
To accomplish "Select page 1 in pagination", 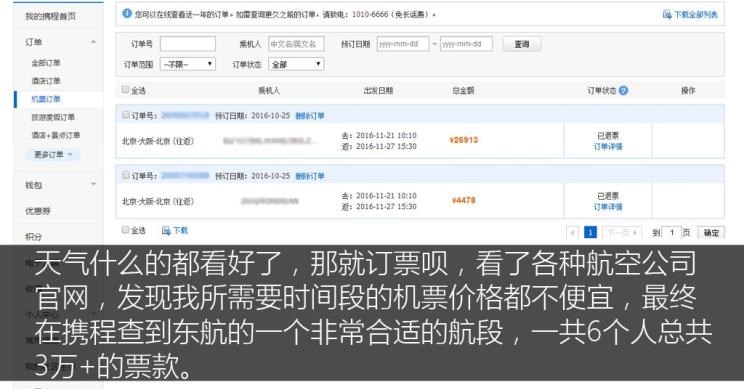I will pyautogui.click(x=590, y=232).
